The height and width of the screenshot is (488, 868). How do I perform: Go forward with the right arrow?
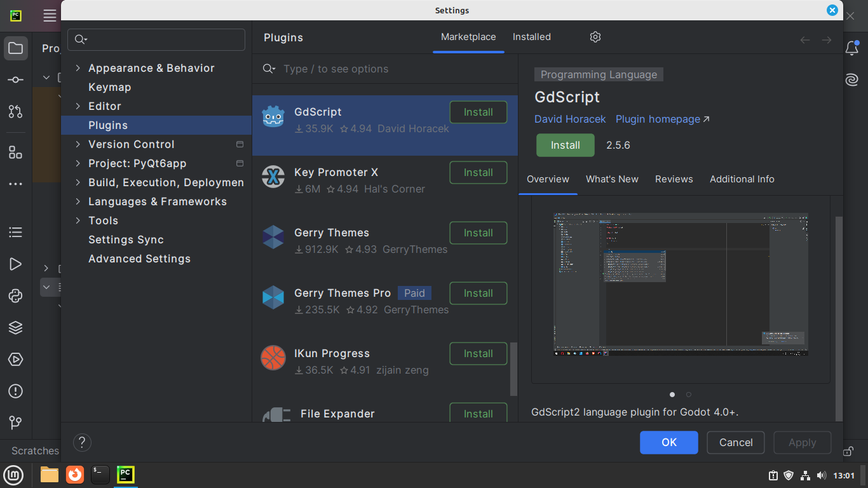coord(827,40)
